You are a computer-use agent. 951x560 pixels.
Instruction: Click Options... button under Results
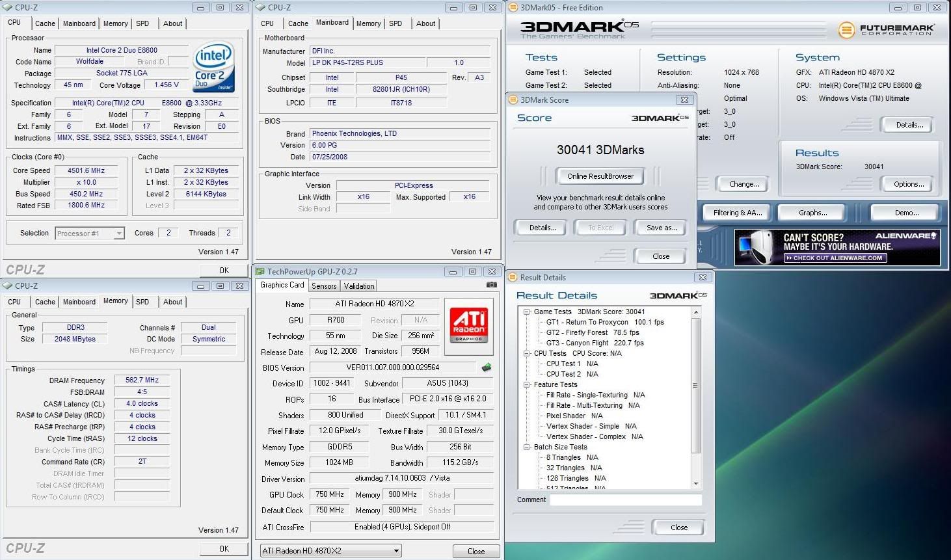click(x=909, y=184)
